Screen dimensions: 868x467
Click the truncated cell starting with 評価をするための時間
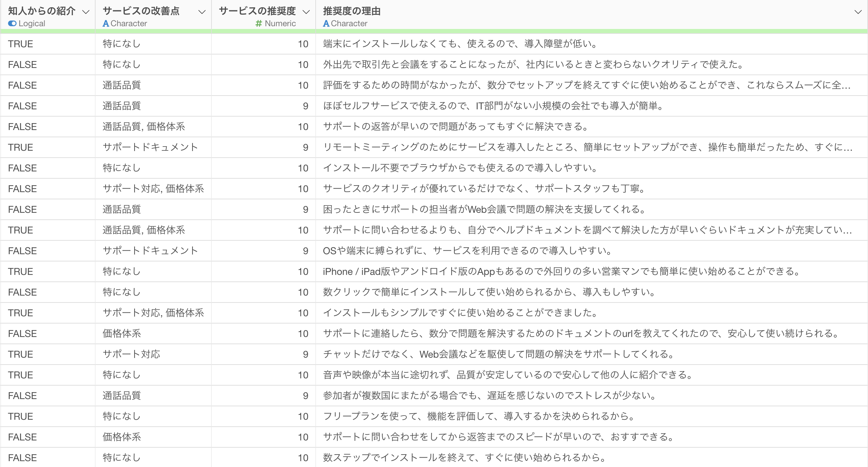[x=586, y=85]
